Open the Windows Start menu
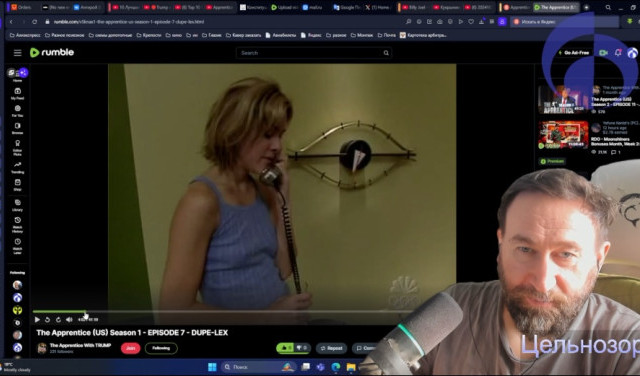 click(x=212, y=367)
